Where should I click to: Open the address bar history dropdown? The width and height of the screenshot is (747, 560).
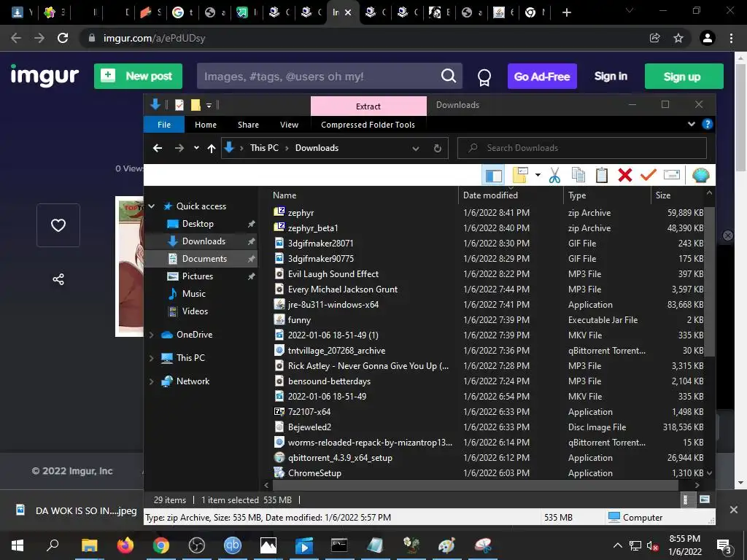pos(415,149)
